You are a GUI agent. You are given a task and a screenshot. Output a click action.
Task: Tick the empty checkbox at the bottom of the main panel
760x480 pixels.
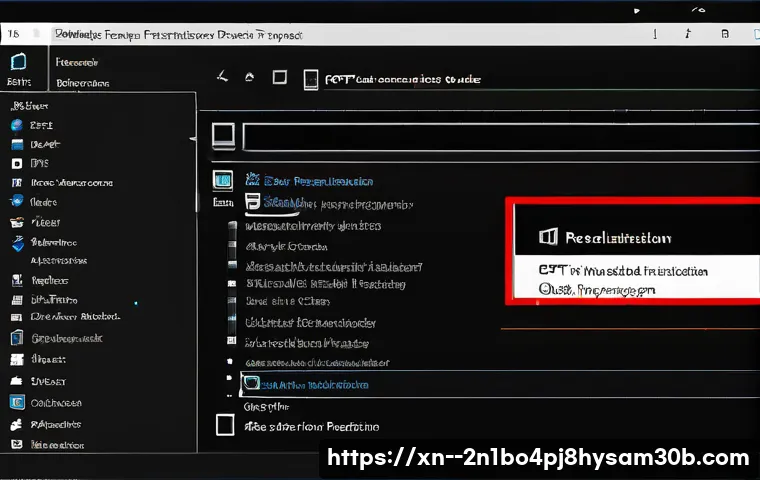tap(225, 425)
